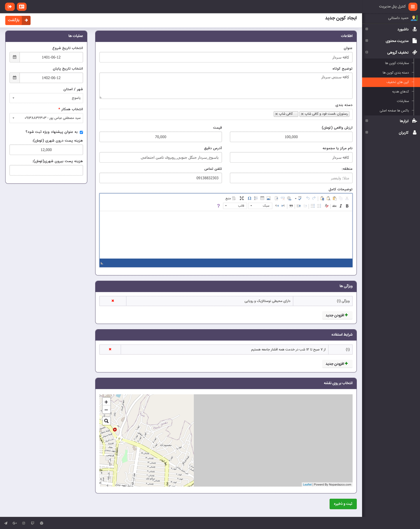Insert special character with the Omega icon
Viewport: 420px width, 529px height.
[x=249, y=198]
